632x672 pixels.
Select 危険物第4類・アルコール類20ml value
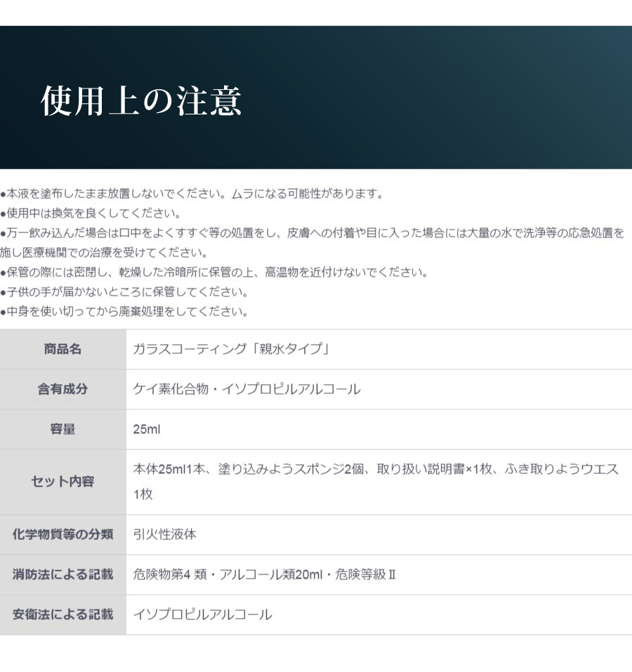(264, 574)
